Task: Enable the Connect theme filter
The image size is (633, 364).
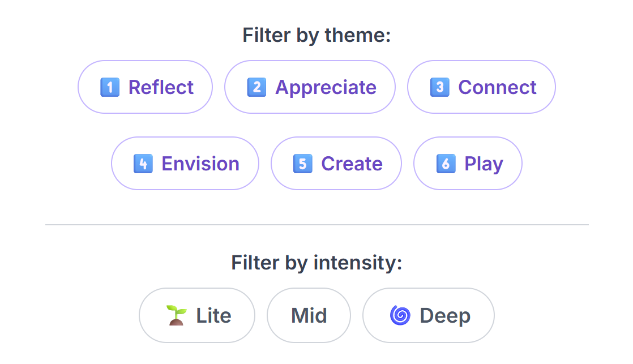Action: click(x=481, y=87)
